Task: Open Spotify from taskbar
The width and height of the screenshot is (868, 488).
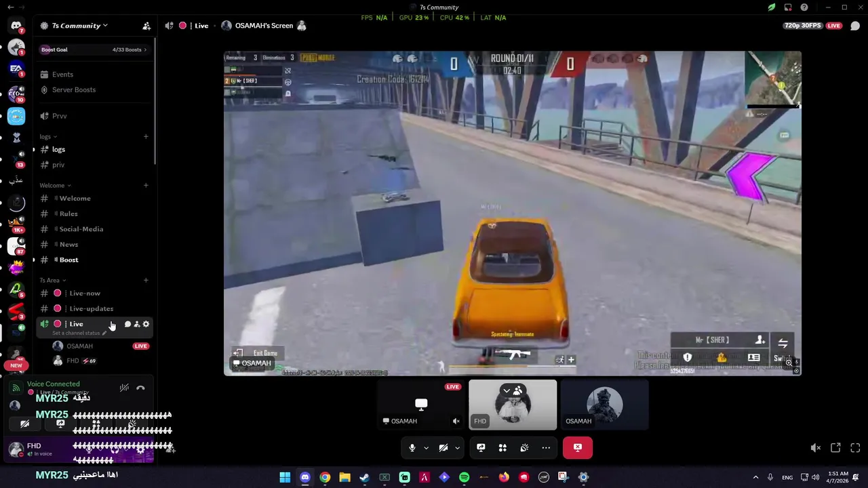Action: 464,477
